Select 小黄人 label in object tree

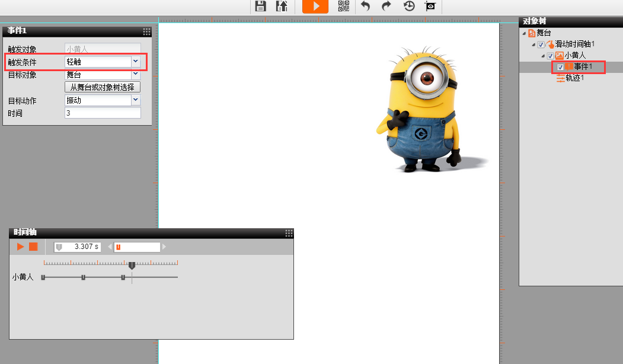pos(575,55)
